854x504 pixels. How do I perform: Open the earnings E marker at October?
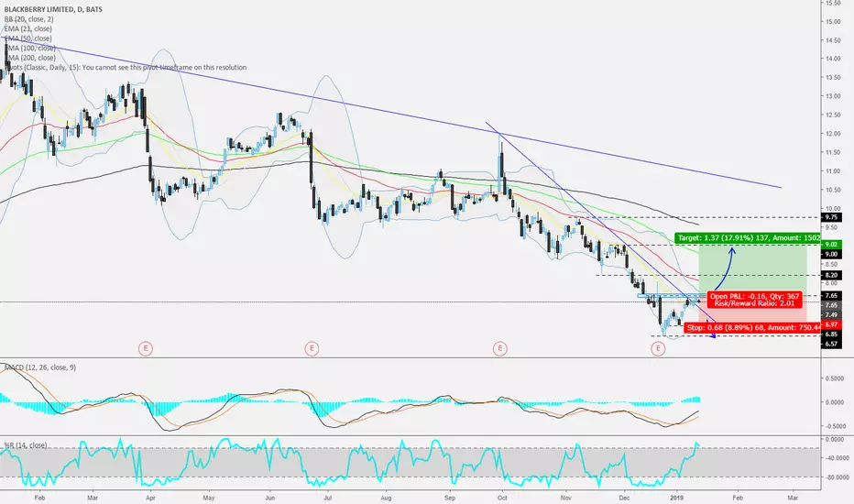[500, 348]
